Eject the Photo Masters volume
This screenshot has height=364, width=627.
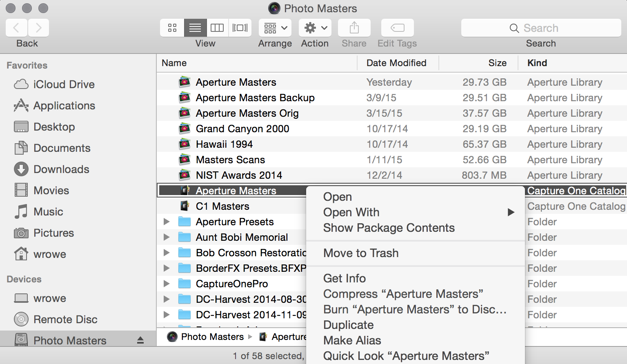tap(140, 340)
